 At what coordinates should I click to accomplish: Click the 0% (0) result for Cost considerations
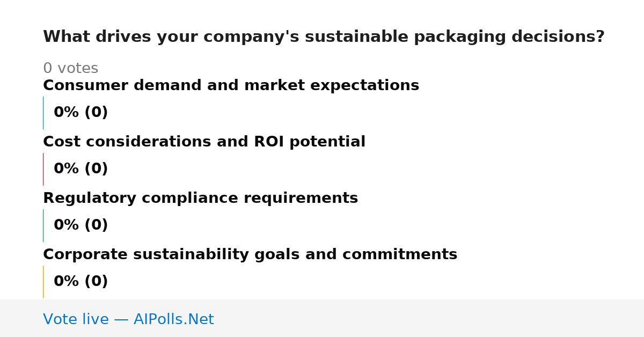click(80, 169)
